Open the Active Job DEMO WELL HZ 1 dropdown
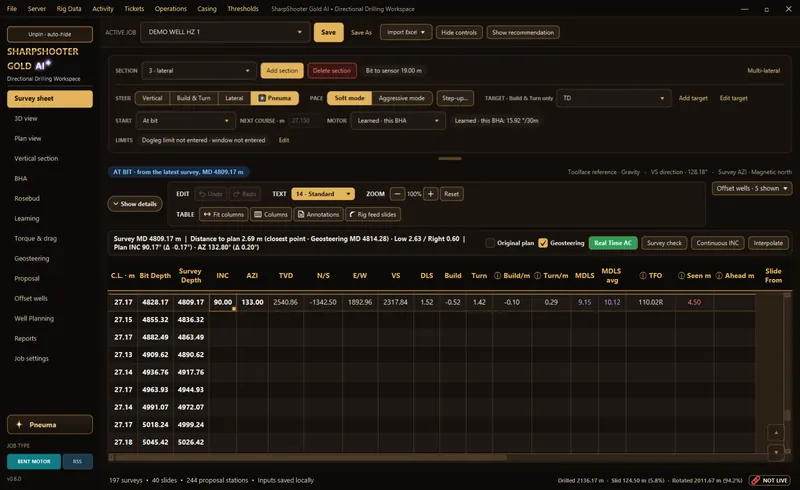Screen dimensions: 800x490 (x=225, y=32)
